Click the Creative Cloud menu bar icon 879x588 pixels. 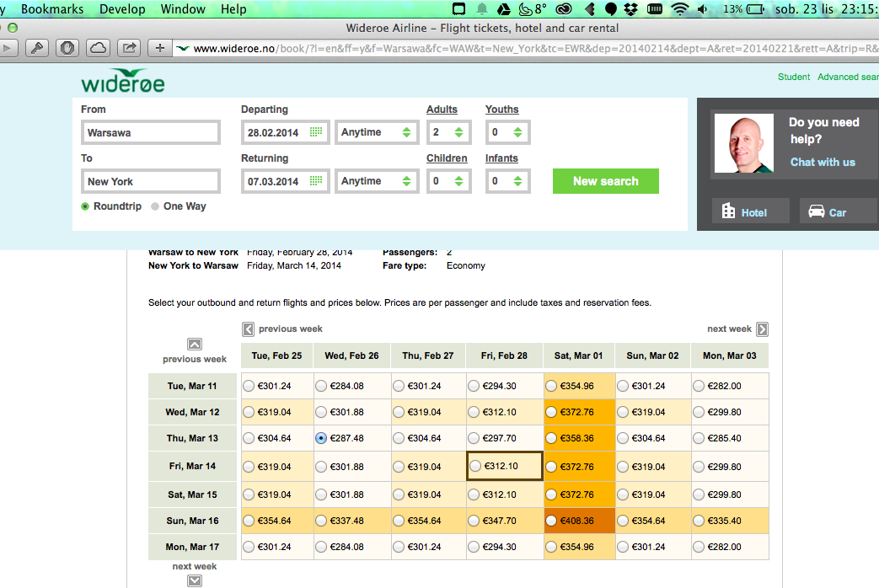564,9
